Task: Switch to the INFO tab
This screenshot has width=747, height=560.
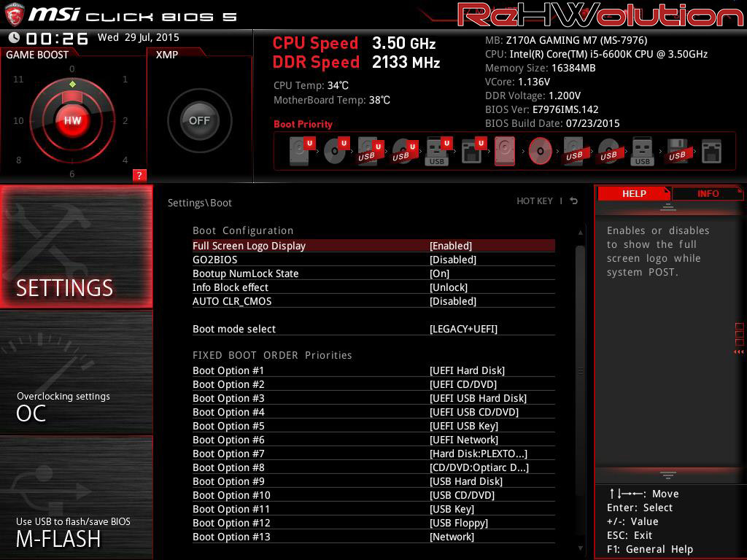Action: click(708, 193)
